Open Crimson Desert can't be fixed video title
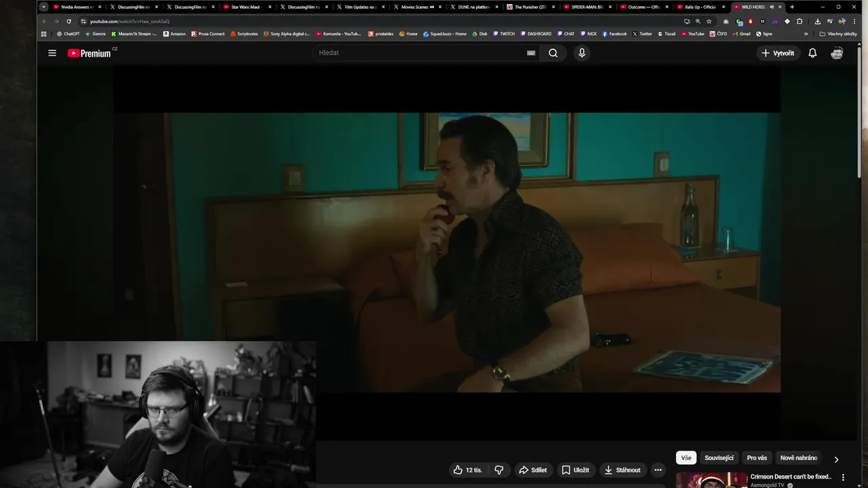The height and width of the screenshot is (488, 868). [x=791, y=476]
